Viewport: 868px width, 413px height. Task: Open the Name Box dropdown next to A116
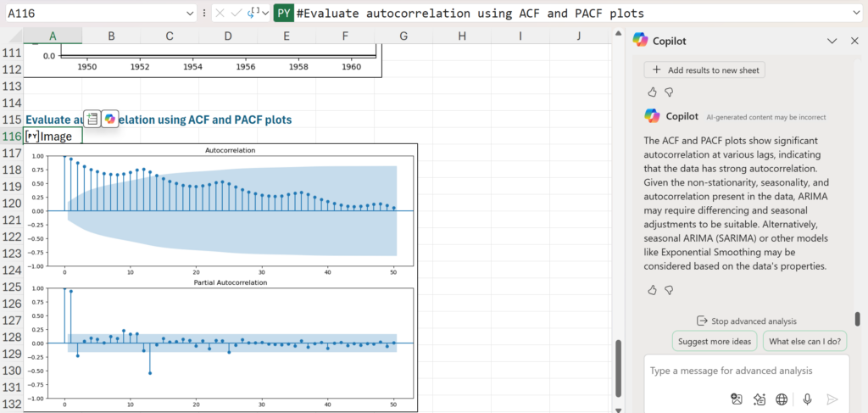190,14
